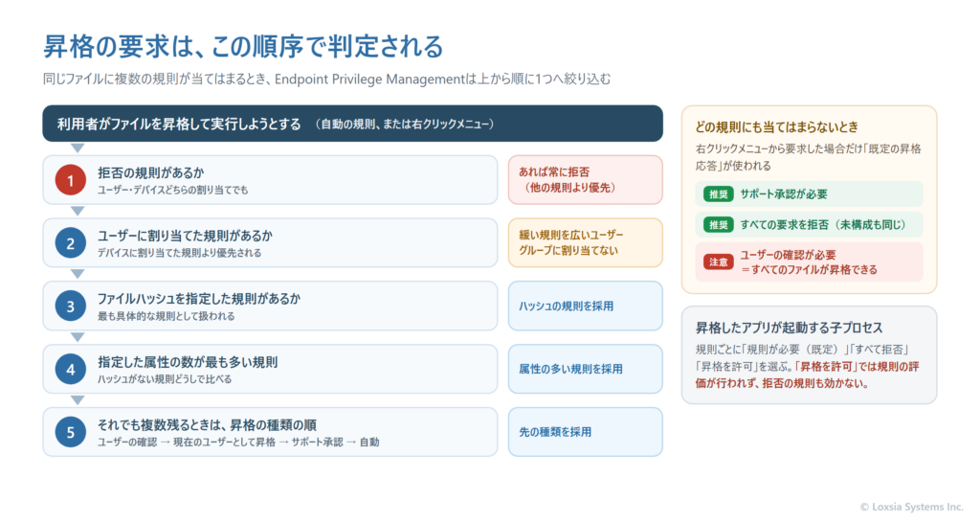This screenshot has width=980, height=523.
Task: Click the line ハッシュがない規則どうしで比べる
Action: click(x=165, y=379)
